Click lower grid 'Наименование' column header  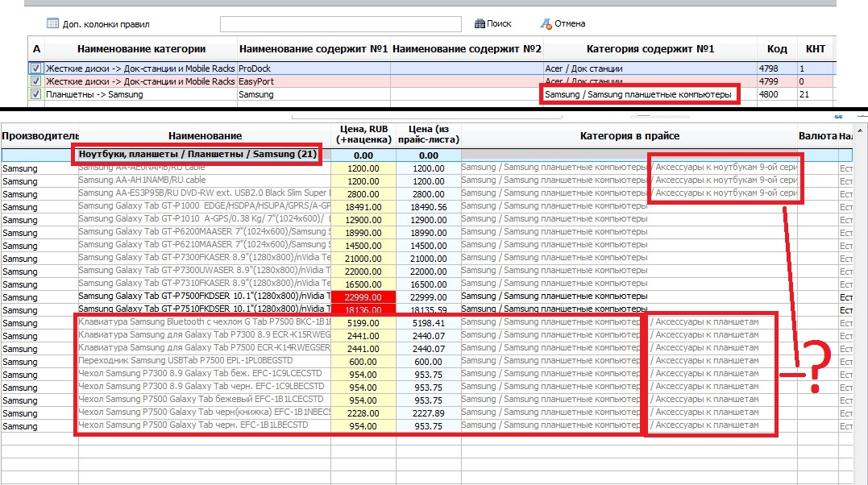[205, 135]
